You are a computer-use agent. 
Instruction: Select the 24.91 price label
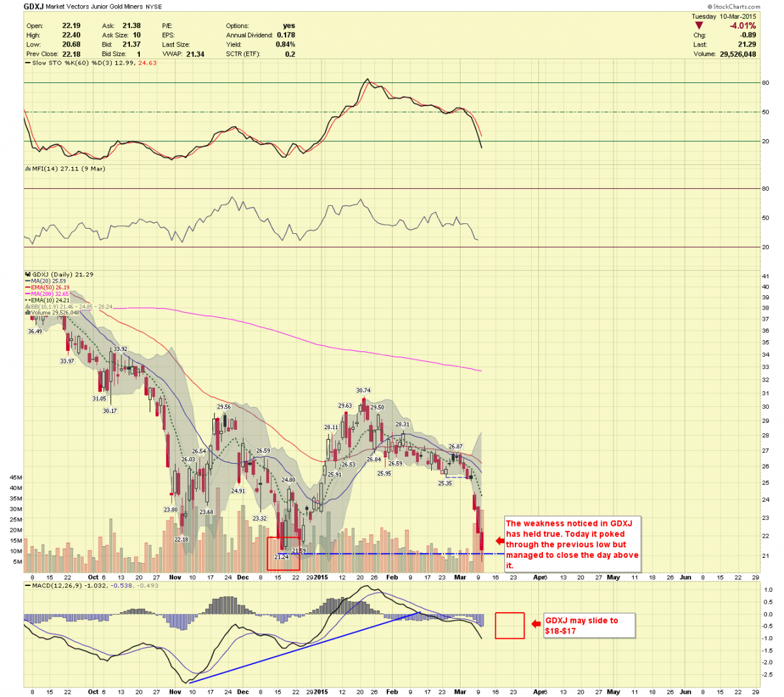click(238, 491)
